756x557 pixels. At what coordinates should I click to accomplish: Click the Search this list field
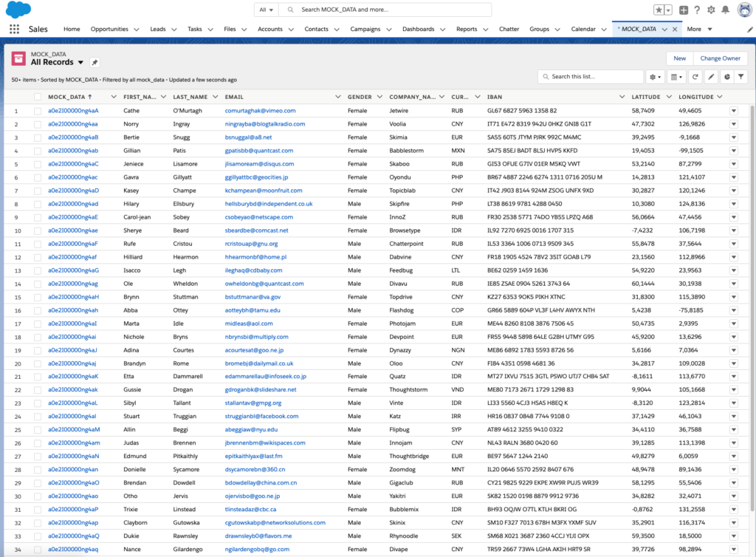tap(591, 77)
